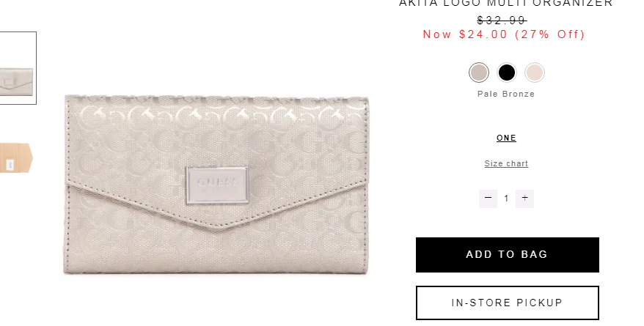
Task: Select size option ONE
Action: [x=506, y=138]
